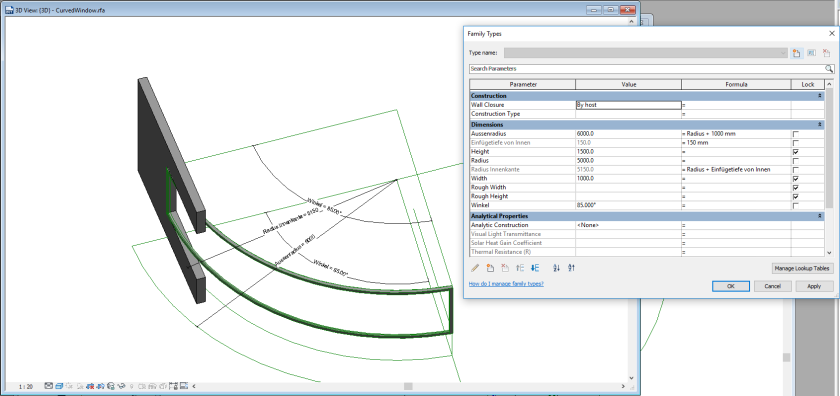Click Edit Parameter pencil icon
This screenshot has width=840, height=396.
[475, 268]
